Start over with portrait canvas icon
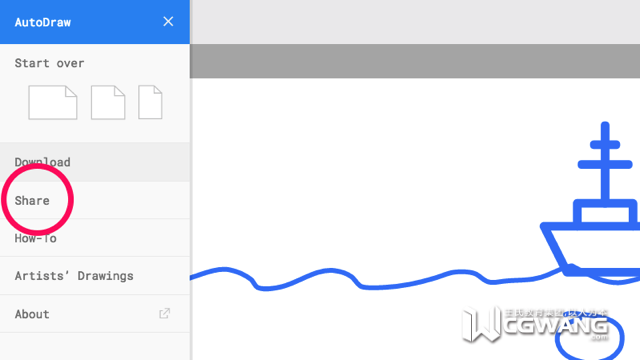This screenshot has width=640, height=360. click(x=150, y=102)
